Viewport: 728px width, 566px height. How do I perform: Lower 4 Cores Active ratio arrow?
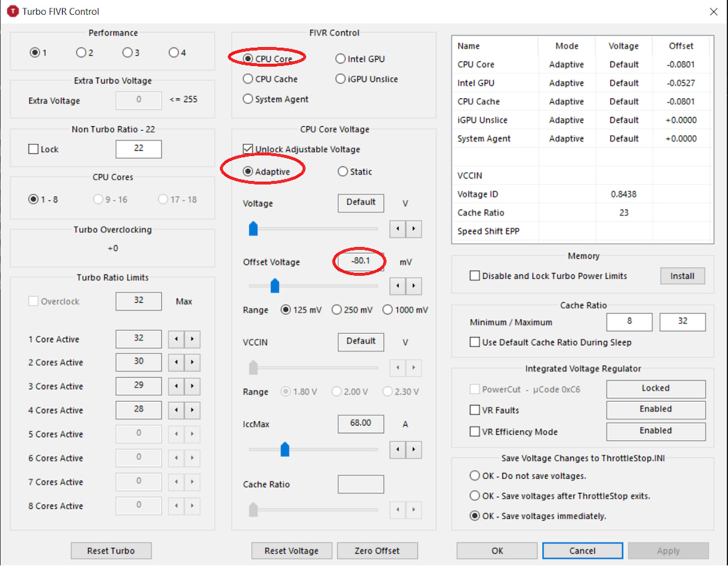pos(176,410)
